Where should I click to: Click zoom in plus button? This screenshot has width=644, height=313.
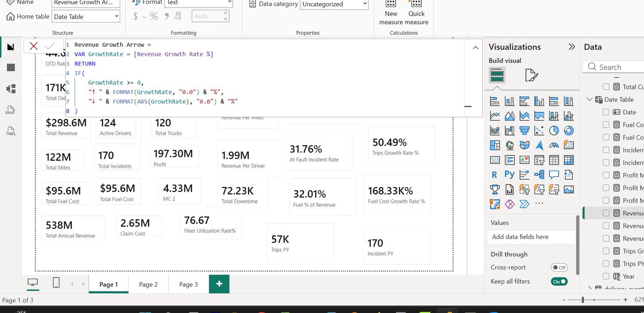coord(625,300)
